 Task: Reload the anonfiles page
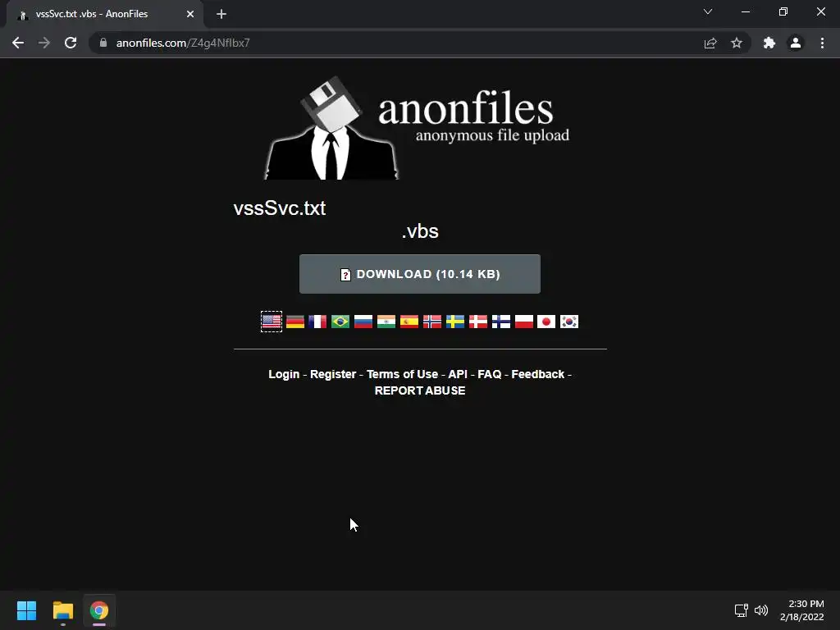coord(71,43)
